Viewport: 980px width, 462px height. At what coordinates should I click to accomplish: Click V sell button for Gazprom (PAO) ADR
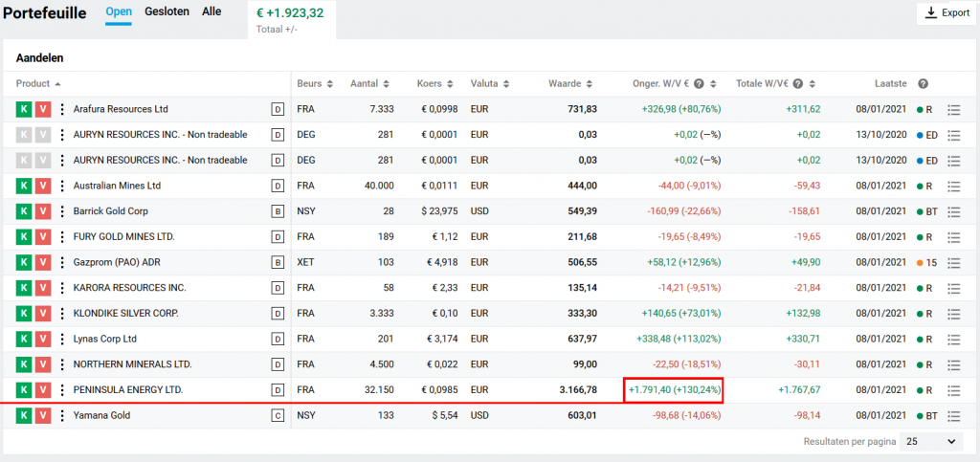pyautogui.click(x=42, y=263)
